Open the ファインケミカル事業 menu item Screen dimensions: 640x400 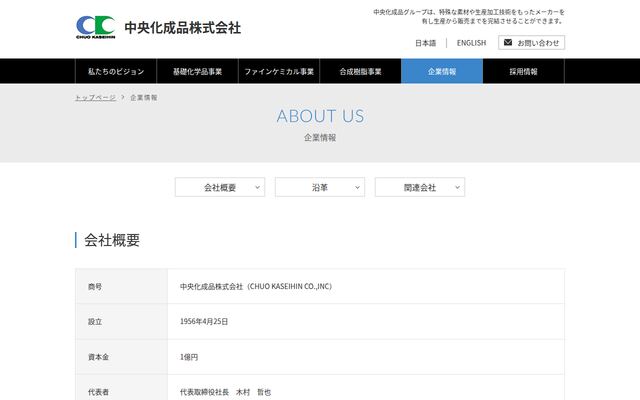(x=279, y=71)
